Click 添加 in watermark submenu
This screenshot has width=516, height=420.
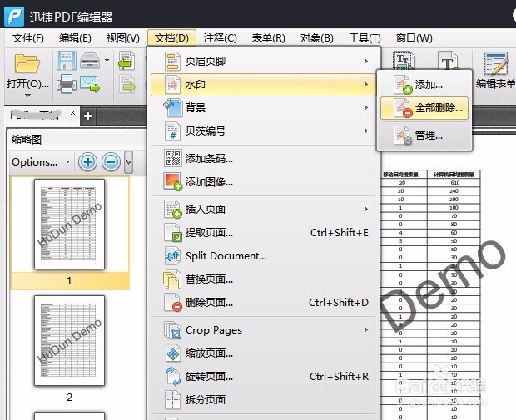(424, 85)
